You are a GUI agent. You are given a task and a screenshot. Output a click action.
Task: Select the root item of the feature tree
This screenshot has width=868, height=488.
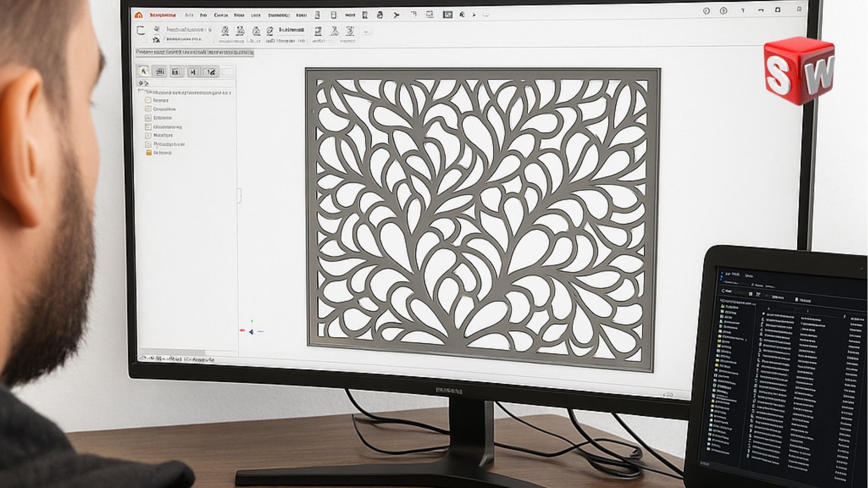187,92
